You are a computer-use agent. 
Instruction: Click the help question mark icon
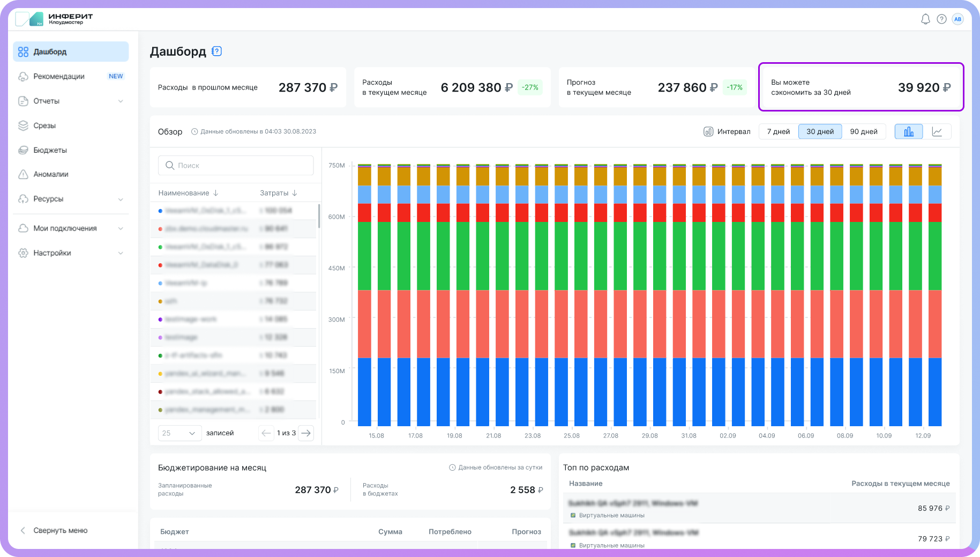pyautogui.click(x=941, y=19)
